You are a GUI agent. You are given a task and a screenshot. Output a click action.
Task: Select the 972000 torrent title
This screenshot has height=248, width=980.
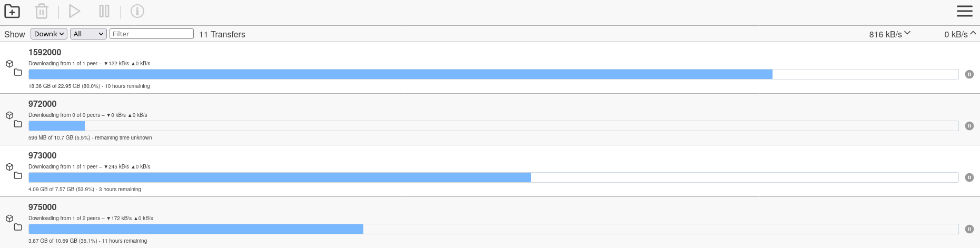tap(43, 104)
